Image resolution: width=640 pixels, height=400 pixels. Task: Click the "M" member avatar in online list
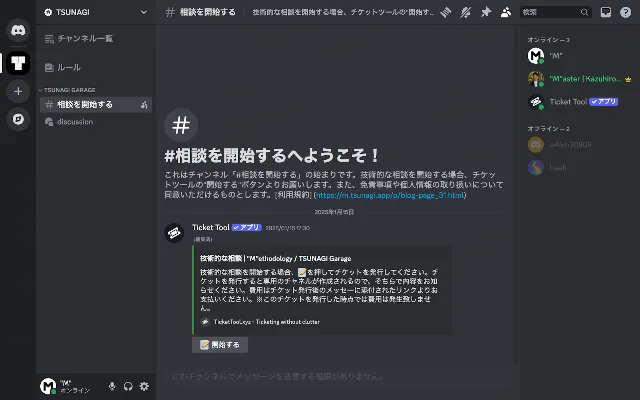click(x=536, y=56)
